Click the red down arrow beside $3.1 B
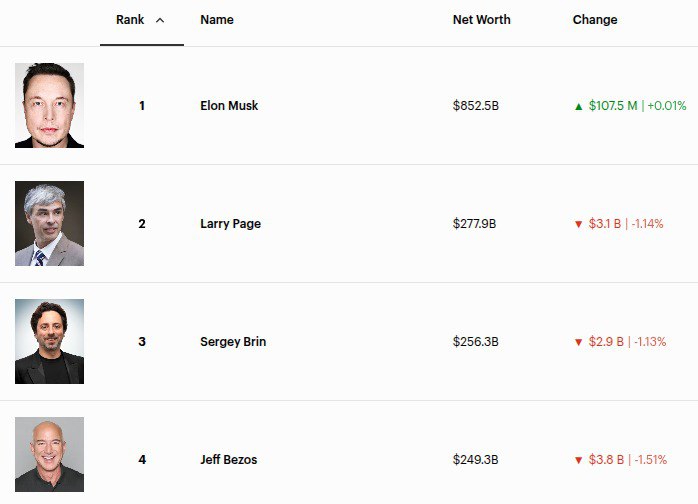 pos(578,224)
